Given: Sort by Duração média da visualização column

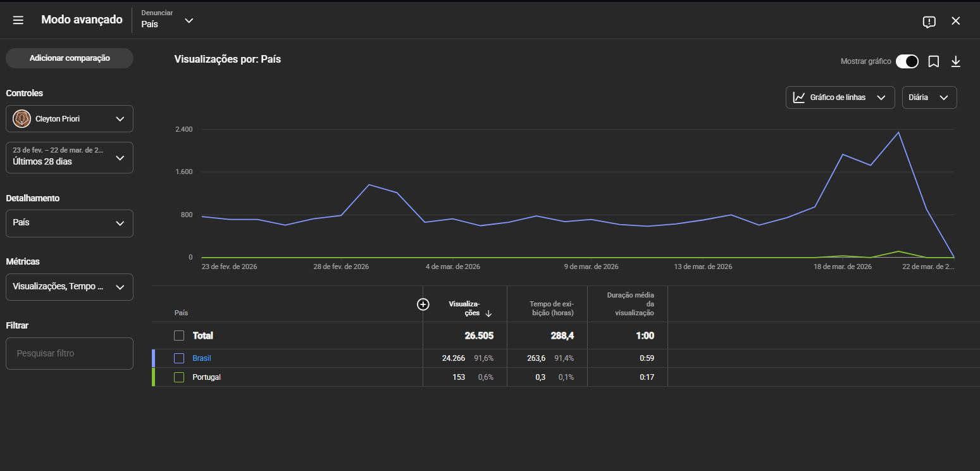Looking at the screenshot, I should pyautogui.click(x=631, y=304).
